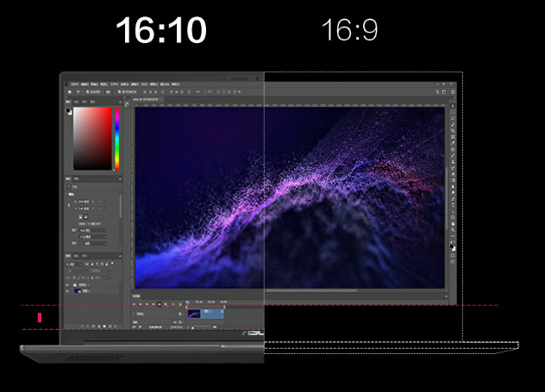Open the bottom dropdown in the Properties panel

93,243
